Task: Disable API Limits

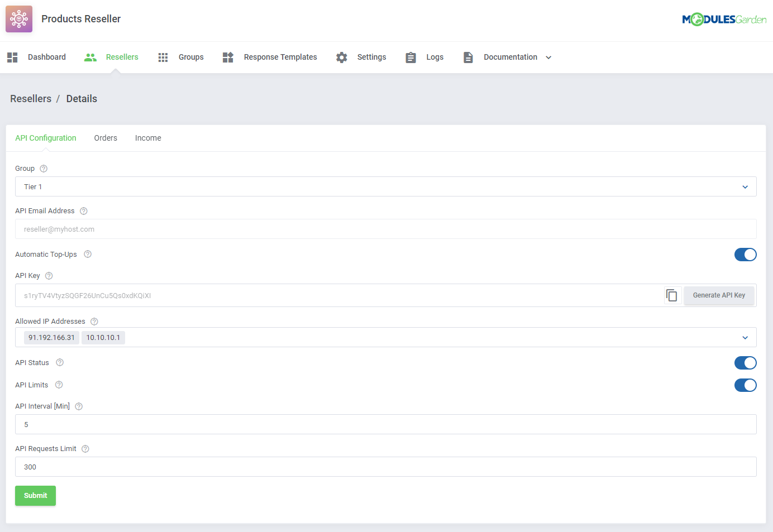Action: [x=746, y=385]
